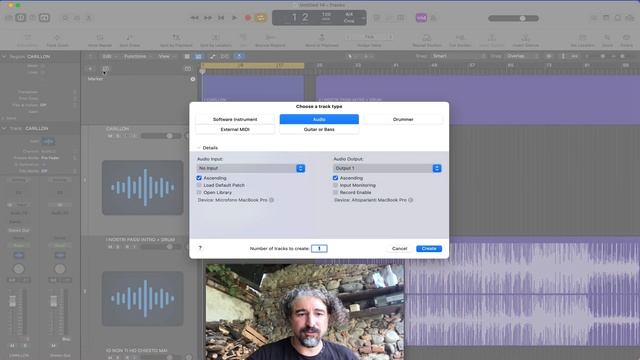
Task: Toggle the yellow Cycle button
Action: [x=261, y=18]
